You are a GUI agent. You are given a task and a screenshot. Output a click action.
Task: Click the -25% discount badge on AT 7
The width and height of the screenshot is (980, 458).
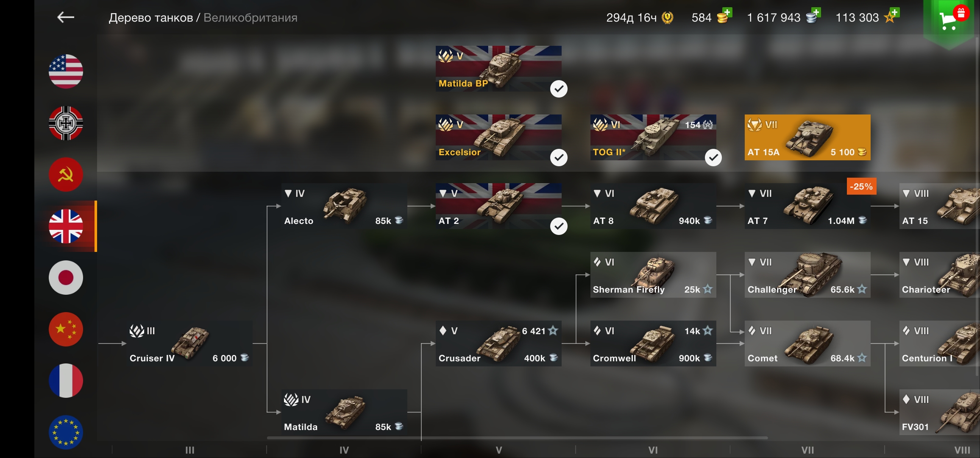[861, 187]
